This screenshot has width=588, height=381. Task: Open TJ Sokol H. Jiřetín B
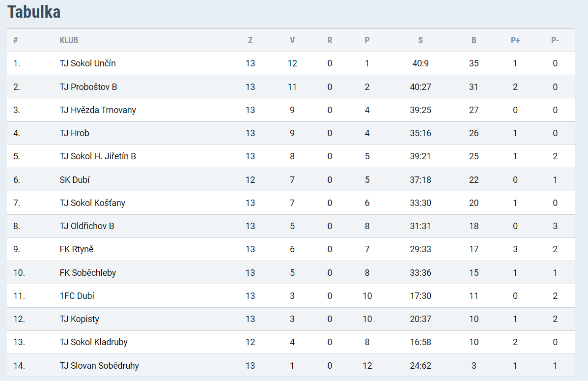98,156
